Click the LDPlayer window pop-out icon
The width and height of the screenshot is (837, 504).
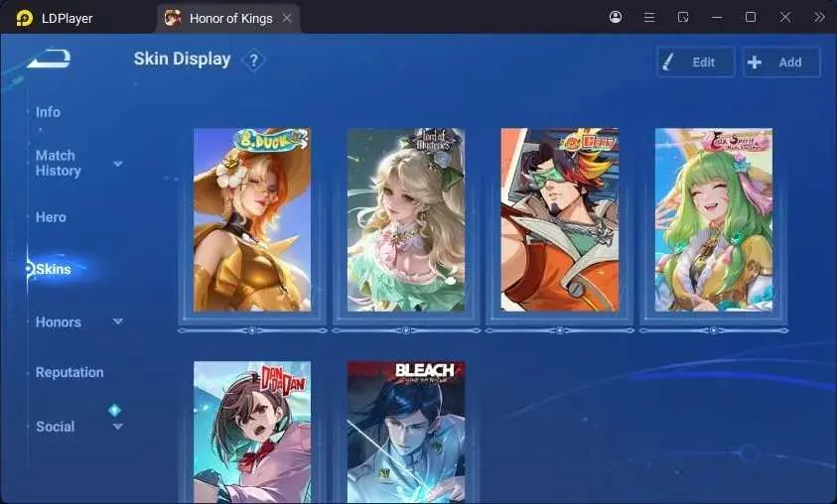[x=683, y=18]
